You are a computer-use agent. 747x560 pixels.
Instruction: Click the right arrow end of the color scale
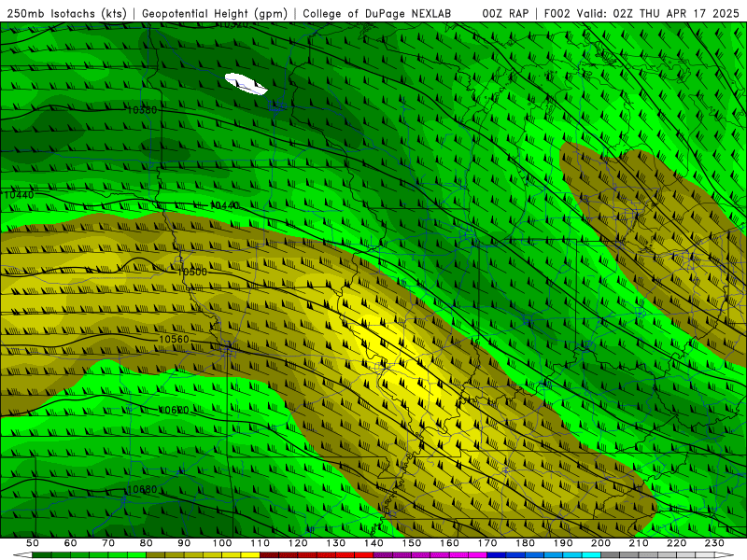[725, 555]
